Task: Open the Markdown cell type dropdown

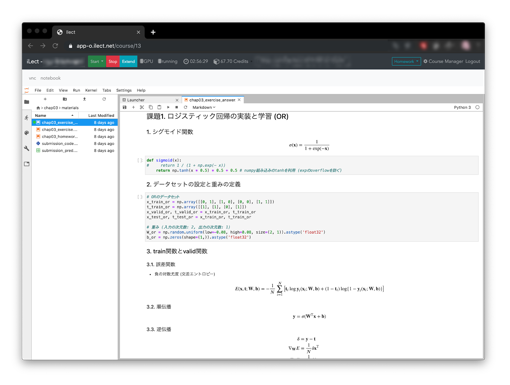Action: (x=204, y=107)
